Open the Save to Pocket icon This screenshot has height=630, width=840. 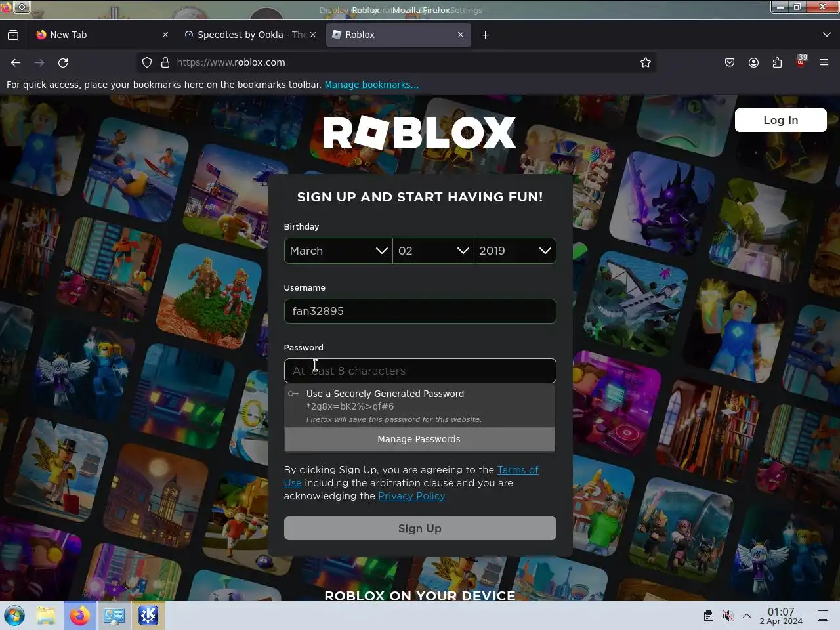[730, 62]
